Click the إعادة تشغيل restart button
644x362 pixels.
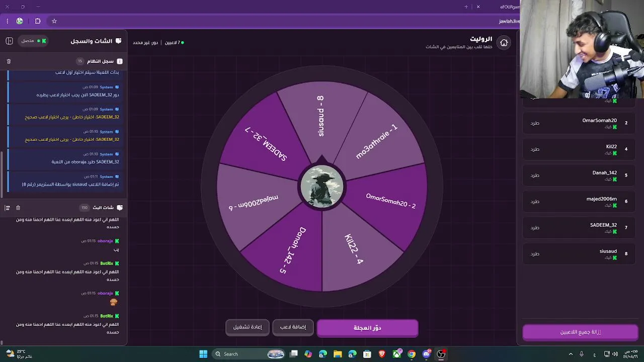[248, 327]
